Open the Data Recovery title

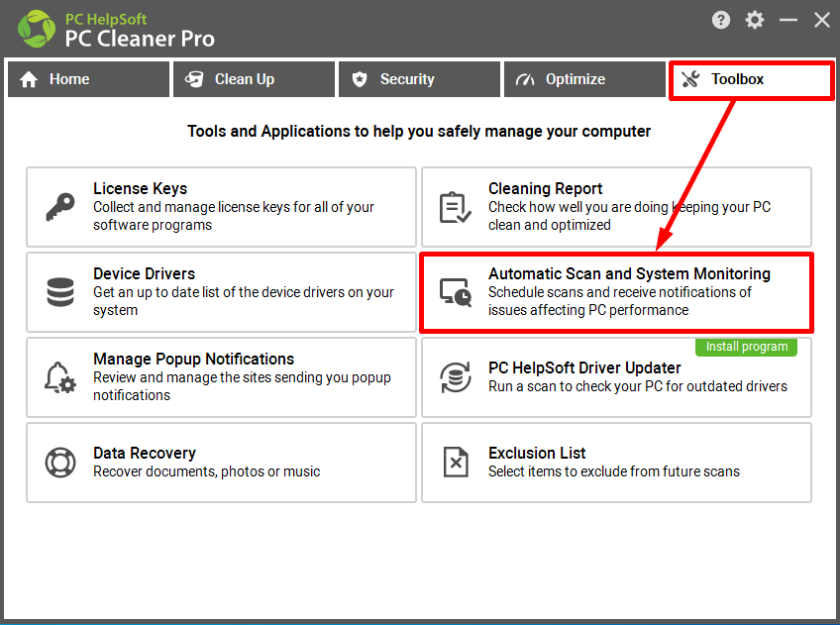tap(145, 453)
